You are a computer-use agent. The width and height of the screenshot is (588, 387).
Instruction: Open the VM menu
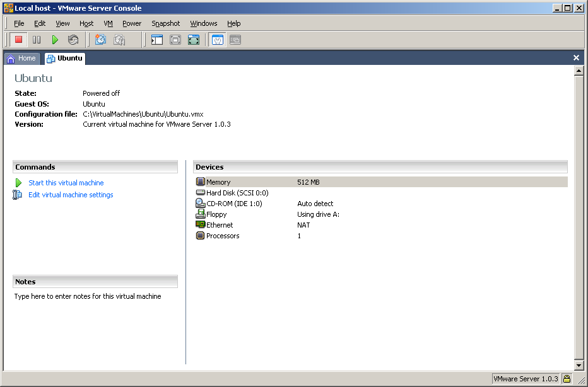[108, 23]
